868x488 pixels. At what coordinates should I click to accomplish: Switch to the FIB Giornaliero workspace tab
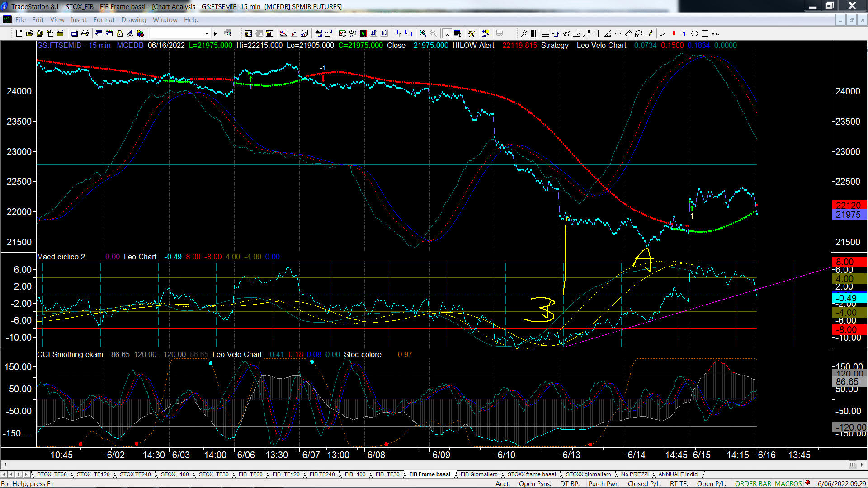[x=479, y=474]
